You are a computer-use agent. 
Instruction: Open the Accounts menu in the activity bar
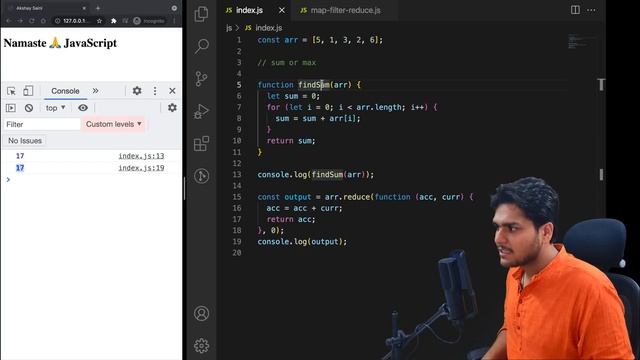201,313
